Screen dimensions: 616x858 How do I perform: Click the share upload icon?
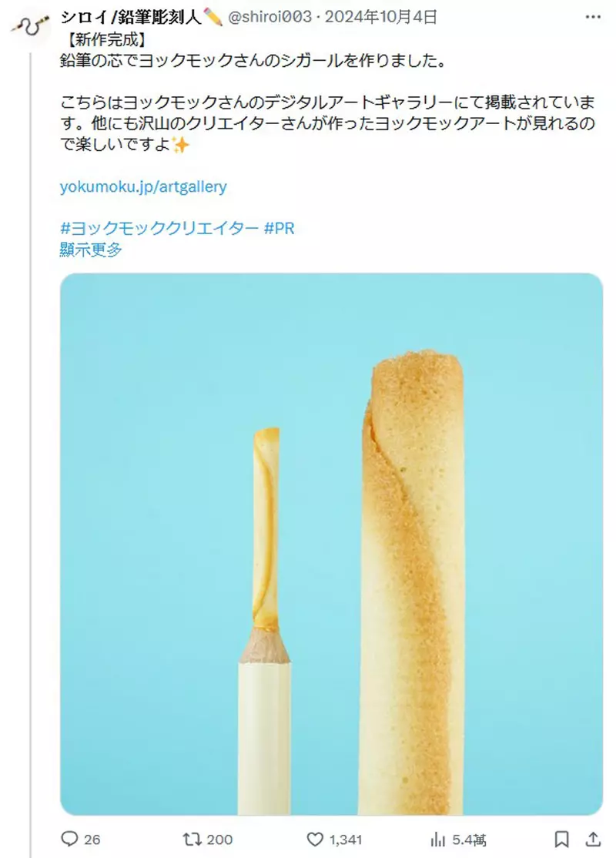pos(593,839)
